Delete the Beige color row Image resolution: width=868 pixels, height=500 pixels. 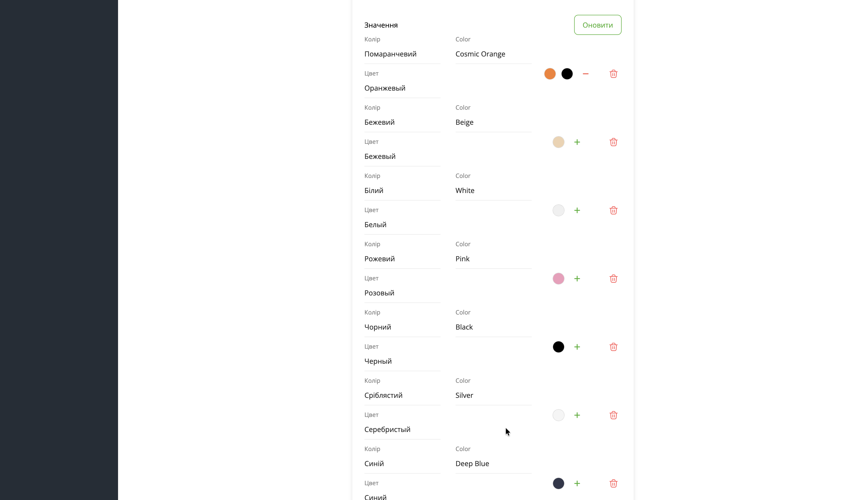pos(613,142)
